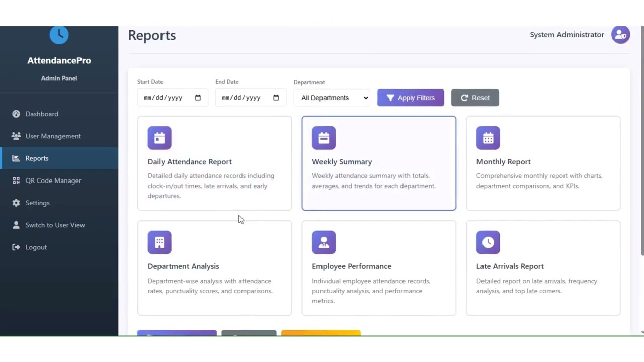Reset the report filters
This screenshot has width=644, height=362.
474,98
